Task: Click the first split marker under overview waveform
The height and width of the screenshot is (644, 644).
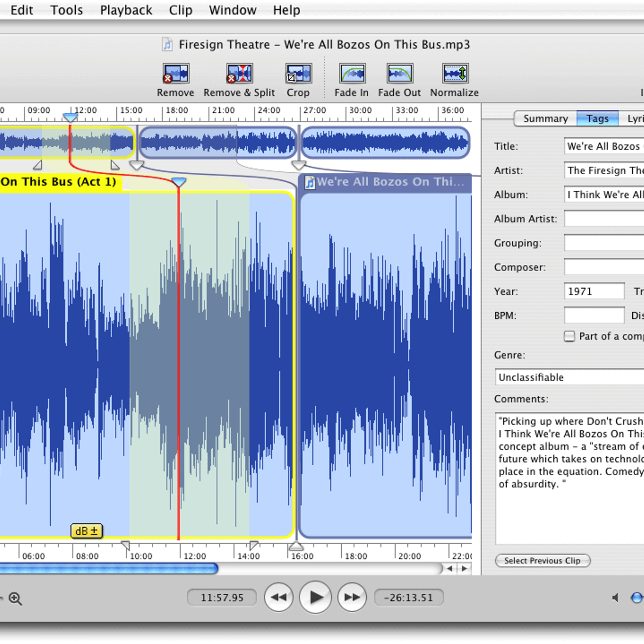Action: [x=137, y=165]
